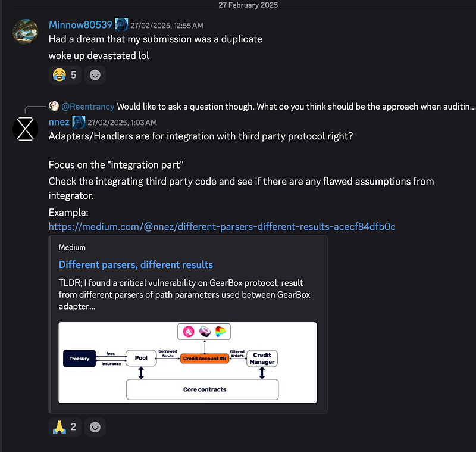Add reaction to Minnow80539's message
Screen dimensions: 476x452
[x=95, y=74]
